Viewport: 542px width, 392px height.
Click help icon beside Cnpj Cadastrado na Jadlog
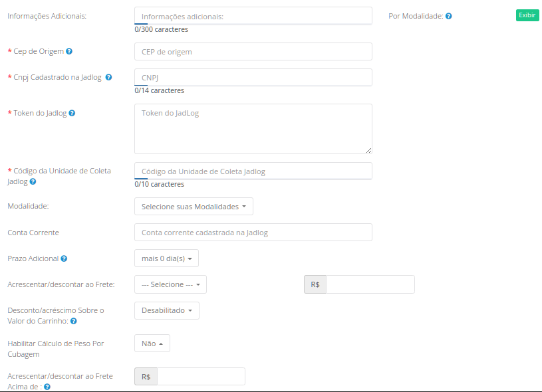pyautogui.click(x=108, y=77)
